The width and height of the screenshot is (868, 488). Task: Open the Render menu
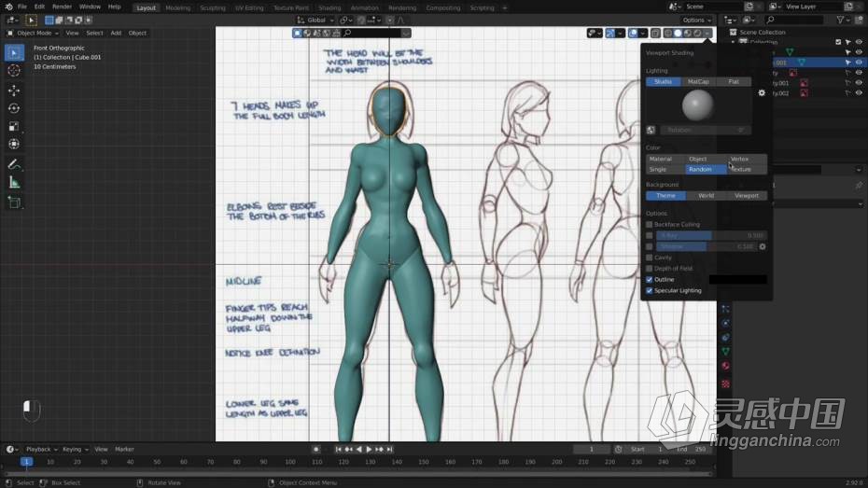[62, 7]
